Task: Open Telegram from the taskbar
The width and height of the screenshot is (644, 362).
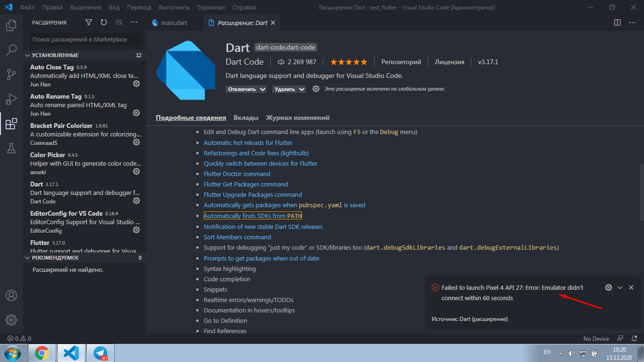Action: click(100, 353)
